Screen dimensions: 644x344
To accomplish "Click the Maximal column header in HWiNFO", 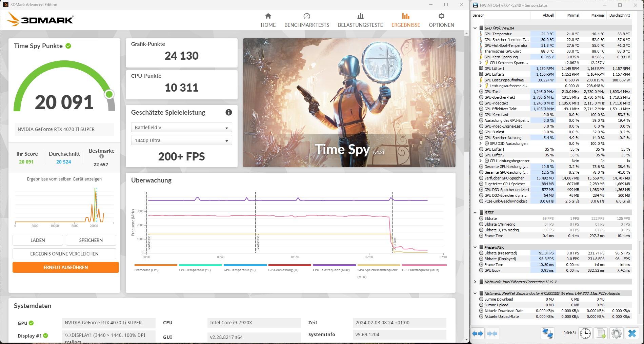I will pos(593,15).
